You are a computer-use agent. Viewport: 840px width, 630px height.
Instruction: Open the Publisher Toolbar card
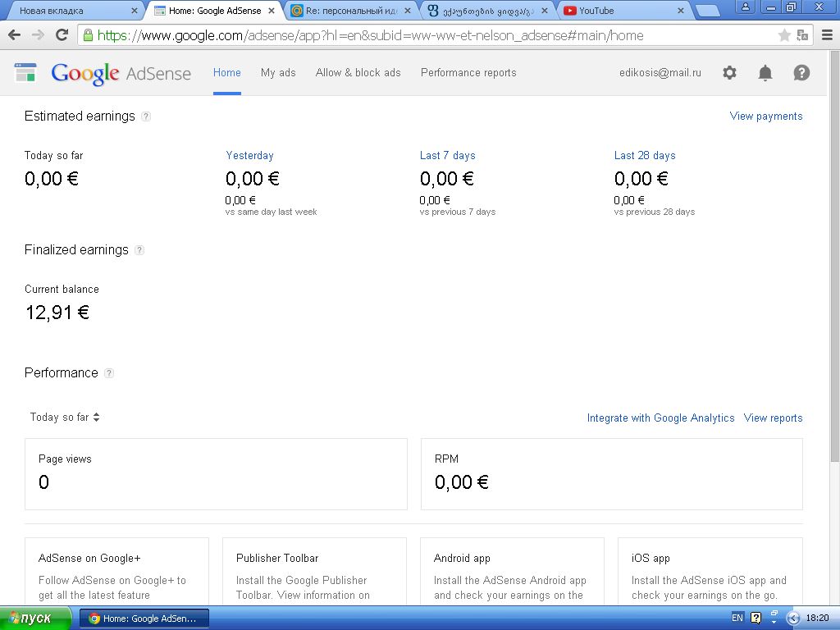click(314, 571)
